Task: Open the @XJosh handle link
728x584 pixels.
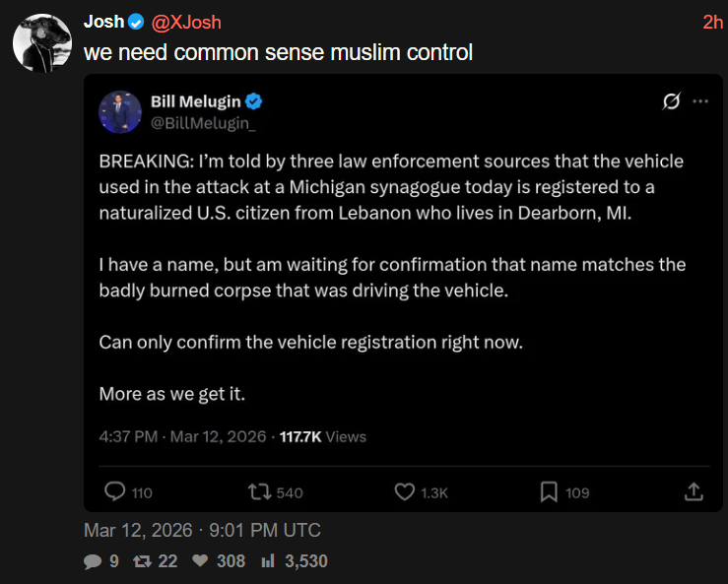Action: [186, 23]
